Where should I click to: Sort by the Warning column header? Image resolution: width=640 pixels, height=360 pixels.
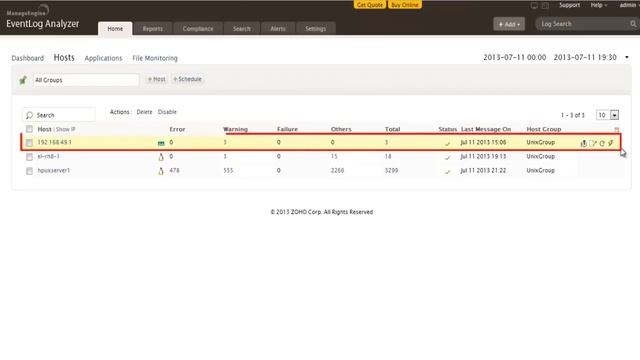pyautogui.click(x=235, y=129)
